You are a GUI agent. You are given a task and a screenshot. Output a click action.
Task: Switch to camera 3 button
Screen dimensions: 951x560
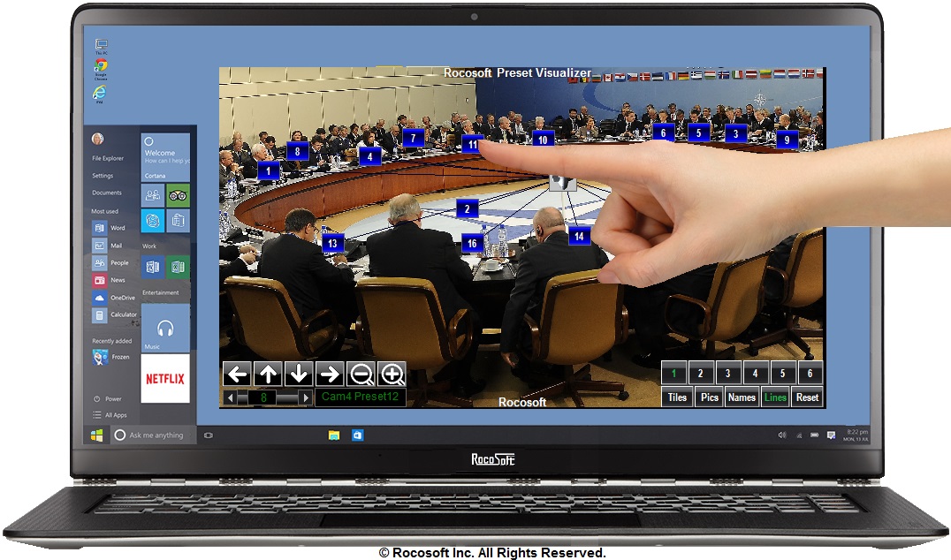[727, 374]
